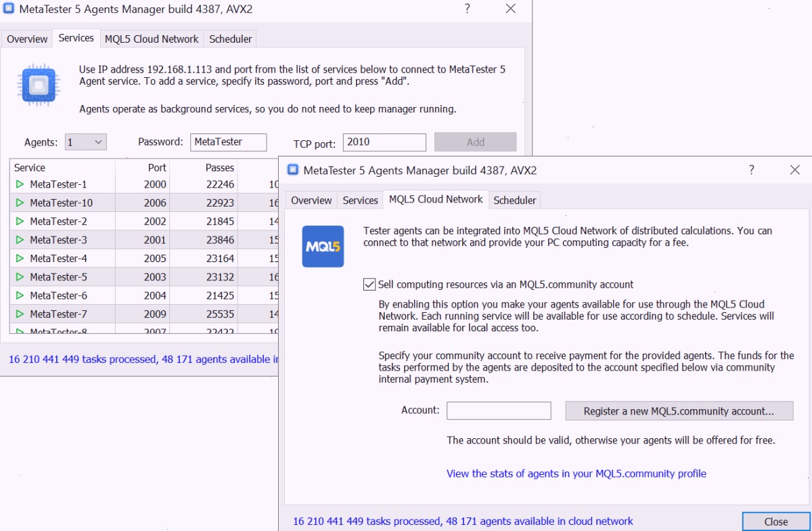Focus the Account input field
The width and height of the screenshot is (812, 531).
tap(499, 410)
